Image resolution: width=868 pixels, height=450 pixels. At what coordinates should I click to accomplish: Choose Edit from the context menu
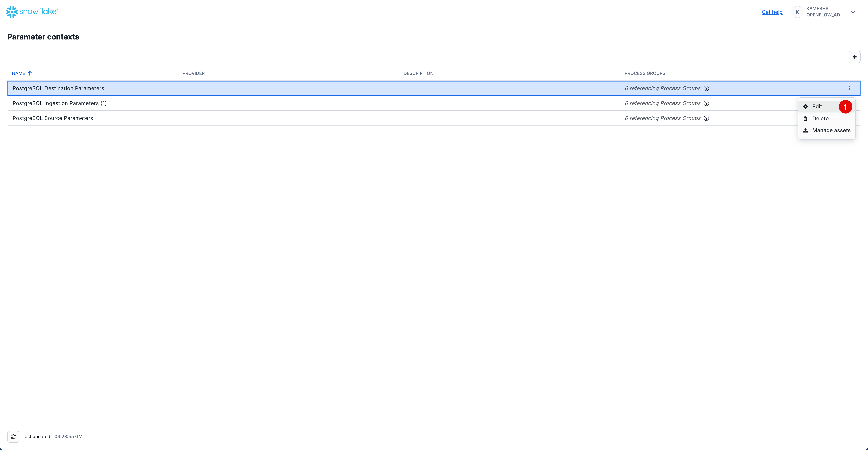pyautogui.click(x=817, y=106)
